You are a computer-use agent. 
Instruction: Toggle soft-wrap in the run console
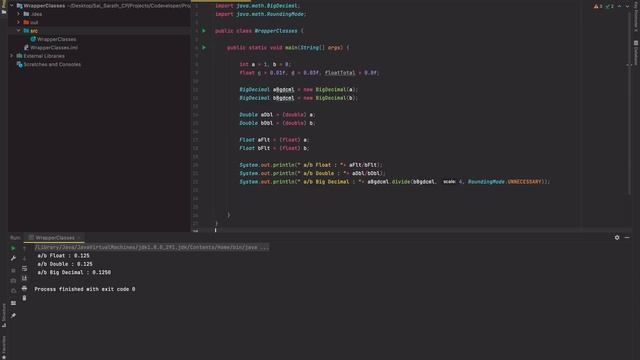pyautogui.click(x=24, y=268)
